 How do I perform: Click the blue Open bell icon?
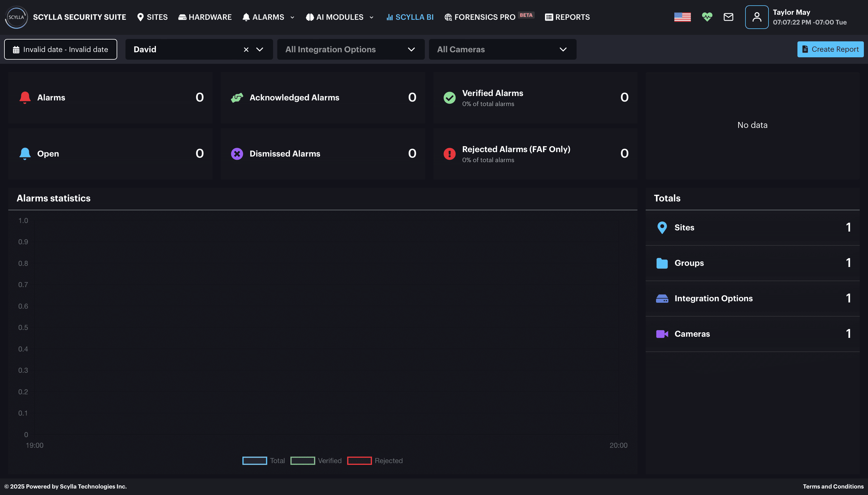(x=25, y=154)
